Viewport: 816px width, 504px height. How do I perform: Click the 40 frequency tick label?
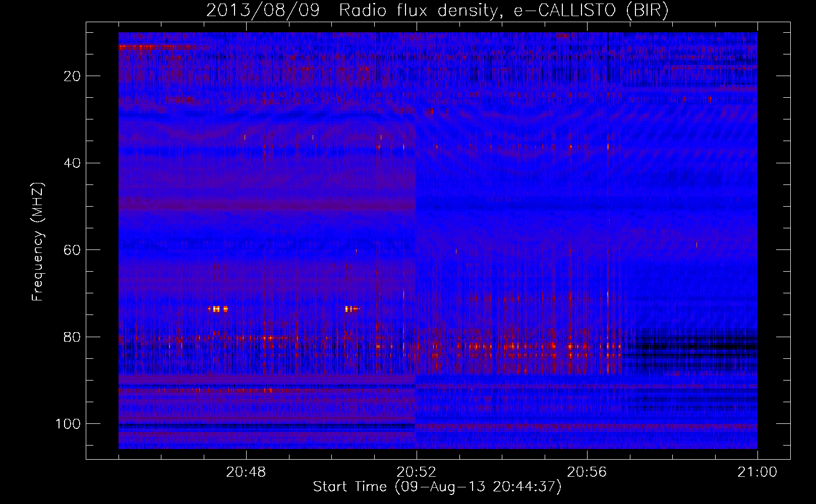click(x=73, y=163)
